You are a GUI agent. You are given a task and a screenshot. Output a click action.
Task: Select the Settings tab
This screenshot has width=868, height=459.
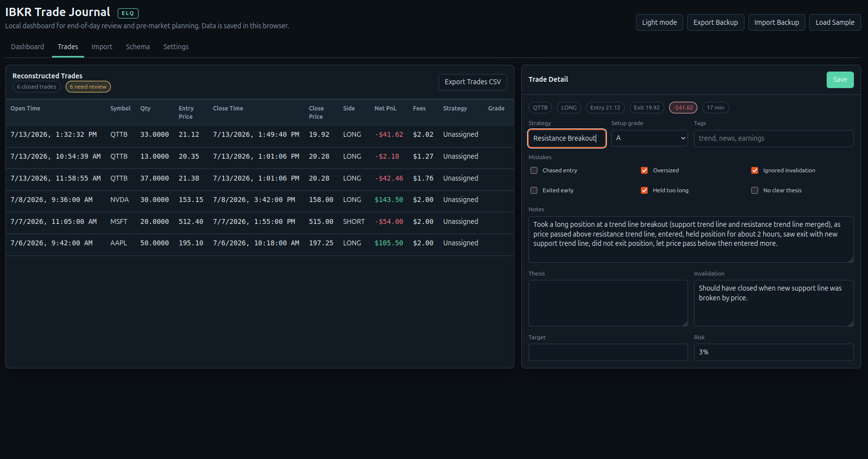click(176, 47)
